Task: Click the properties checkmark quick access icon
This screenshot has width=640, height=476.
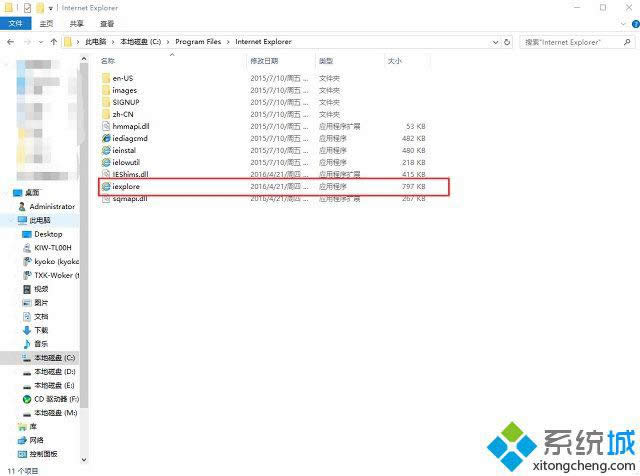Action: (27, 7)
